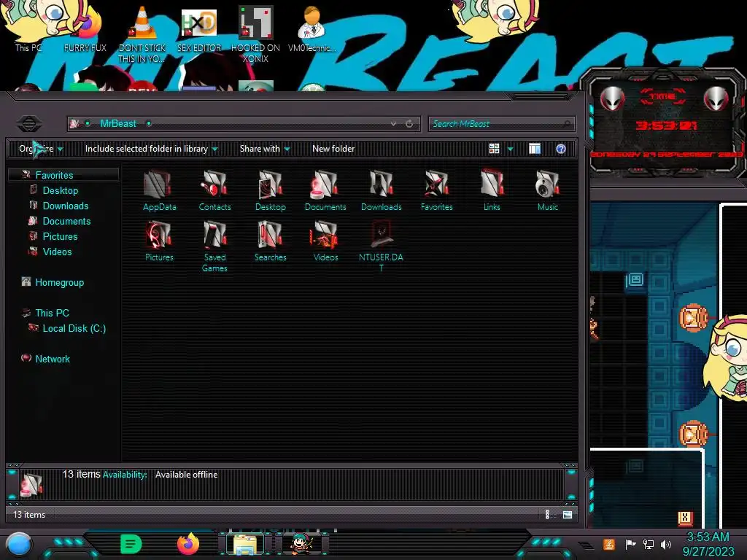Screen dimensions: 747x560
Task: Select Network in navigation pane
Action: click(x=53, y=359)
